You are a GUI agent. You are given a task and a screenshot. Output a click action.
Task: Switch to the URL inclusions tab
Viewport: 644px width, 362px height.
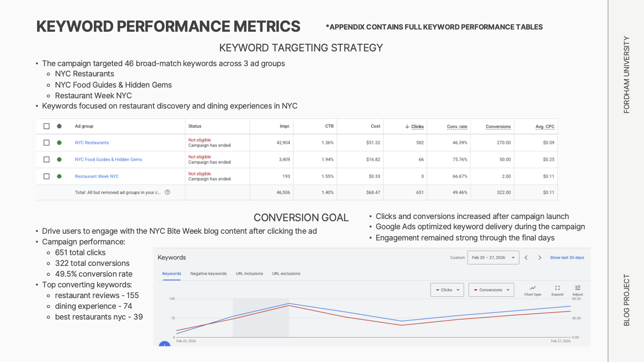(x=249, y=274)
